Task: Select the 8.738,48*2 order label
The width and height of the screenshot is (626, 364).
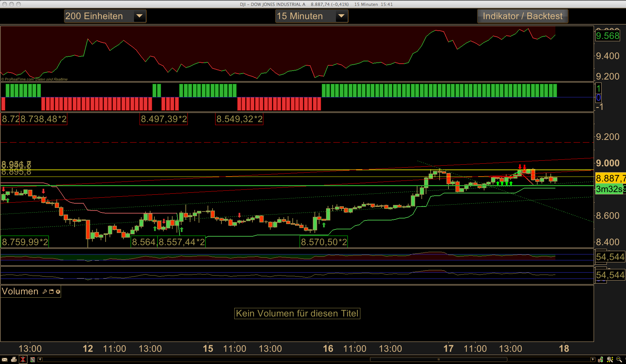Action: 43,119
